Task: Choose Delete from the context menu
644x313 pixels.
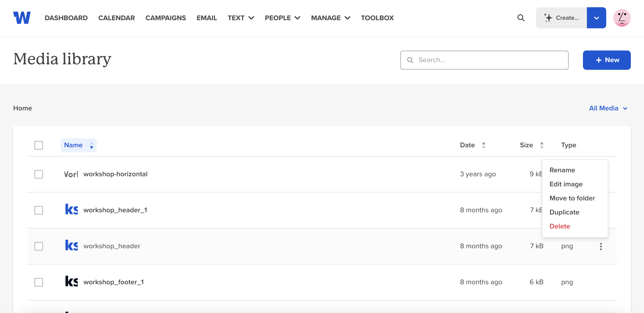Action: [x=559, y=226]
